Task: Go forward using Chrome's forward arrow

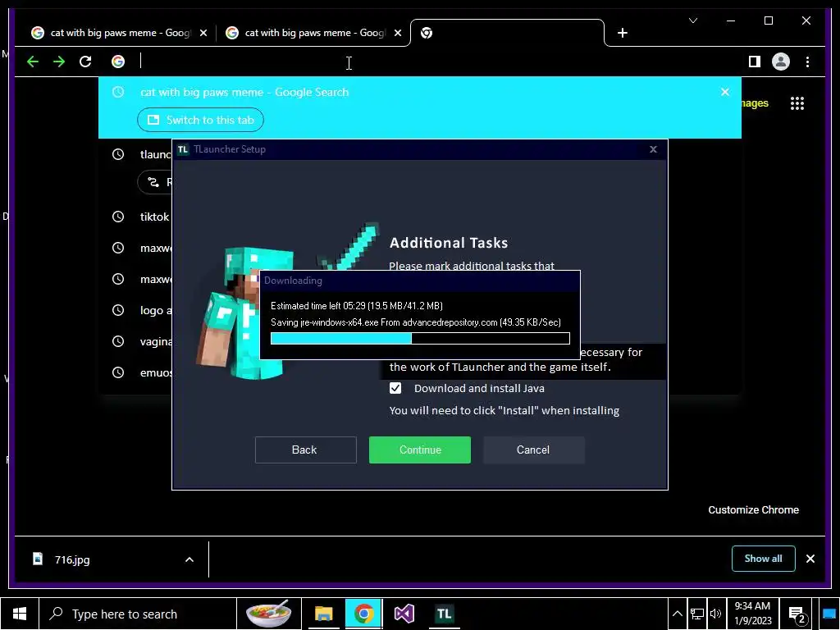Action: (59, 62)
